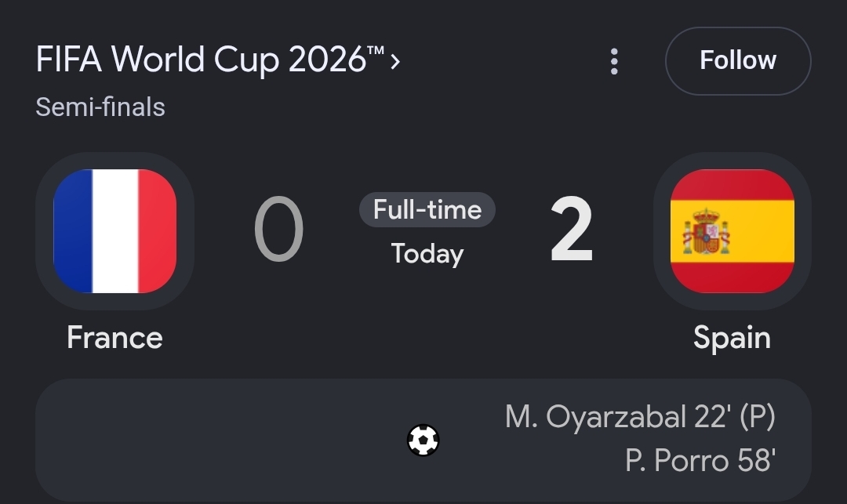Follow the FIFA World Cup 2026
Viewport: 847px width, 504px height.
738,61
